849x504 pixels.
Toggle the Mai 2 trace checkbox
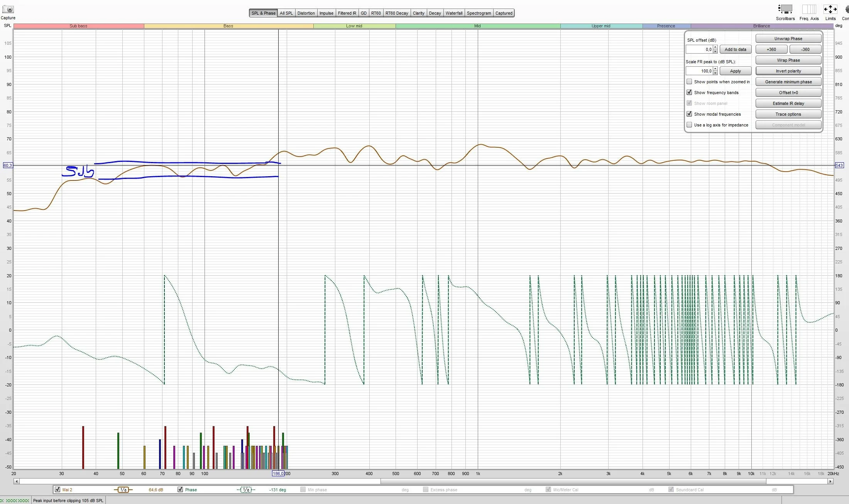pos(58,490)
